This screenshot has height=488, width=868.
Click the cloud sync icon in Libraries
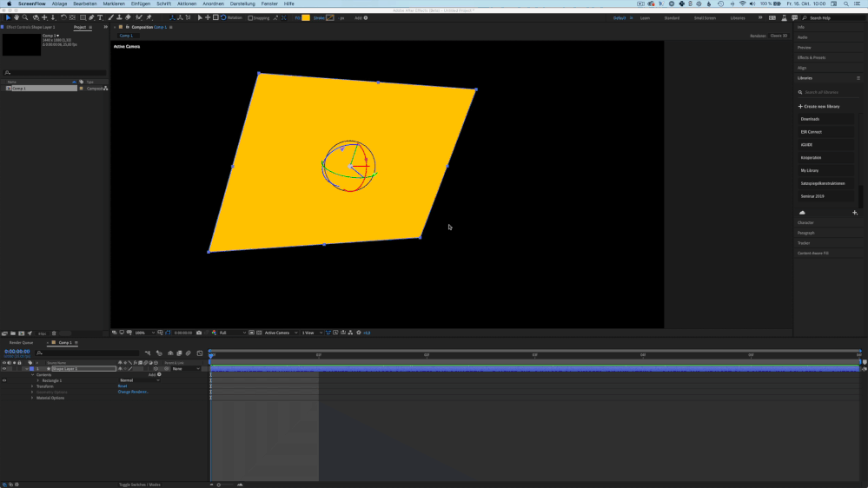tap(802, 213)
